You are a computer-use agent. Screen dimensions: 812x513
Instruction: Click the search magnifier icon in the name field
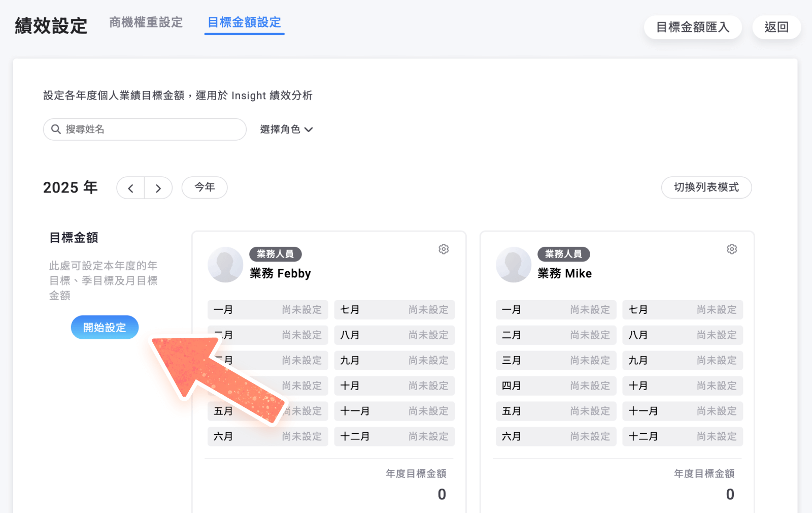coord(56,130)
